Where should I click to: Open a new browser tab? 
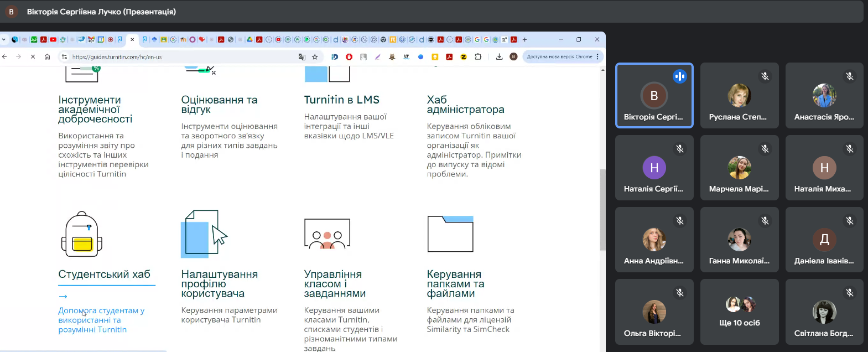coord(524,39)
